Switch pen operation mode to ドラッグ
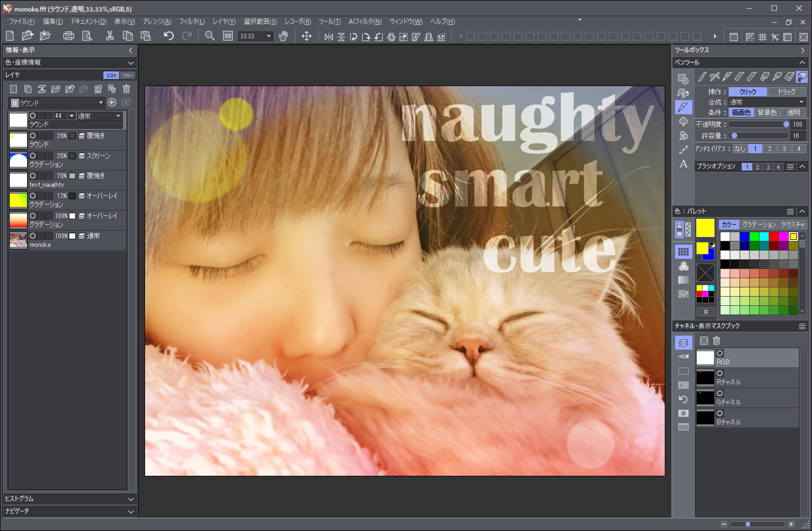 tap(787, 92)
